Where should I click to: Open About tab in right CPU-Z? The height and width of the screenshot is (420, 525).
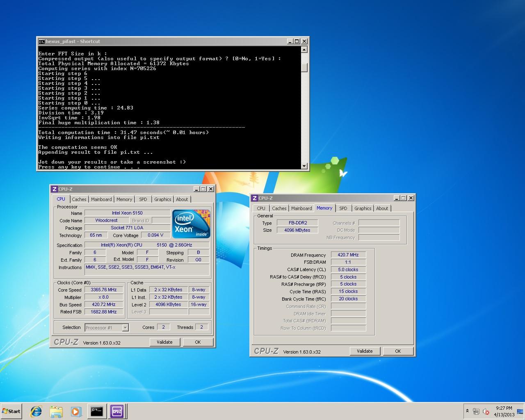[382, 208]
